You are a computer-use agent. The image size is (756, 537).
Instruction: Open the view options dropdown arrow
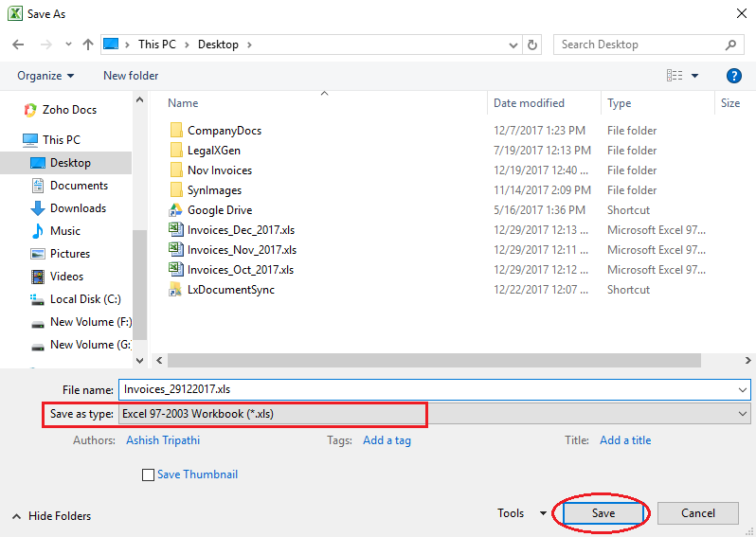pyautogui.click(x=694, y=76)
